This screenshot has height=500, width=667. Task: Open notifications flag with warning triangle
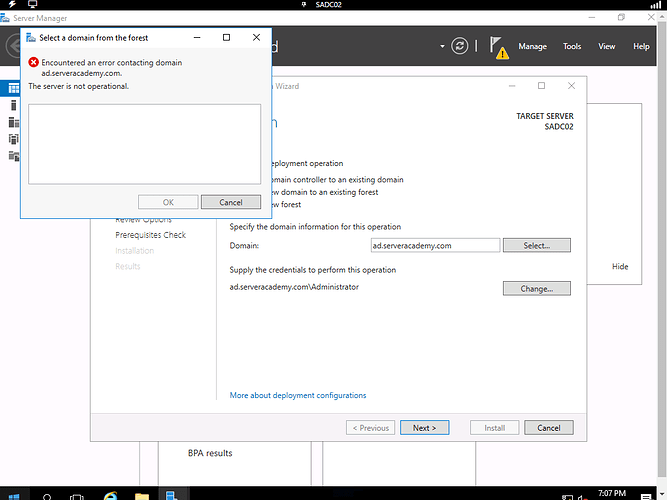pyautogui.click(x=499, y=47)
